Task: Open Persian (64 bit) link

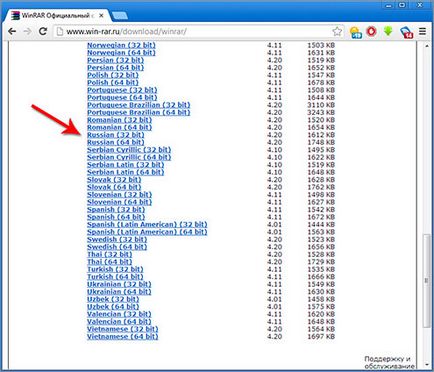Action: [115, 68]
